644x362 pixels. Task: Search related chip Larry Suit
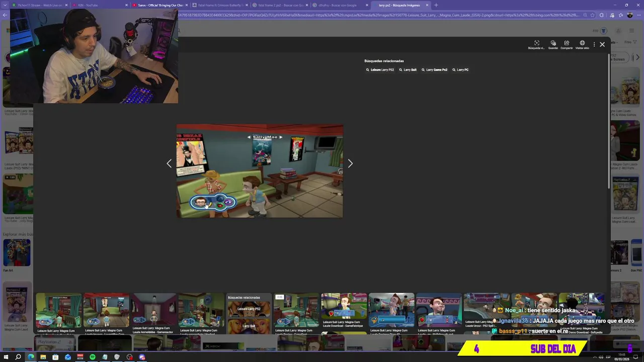coord(408,70)
